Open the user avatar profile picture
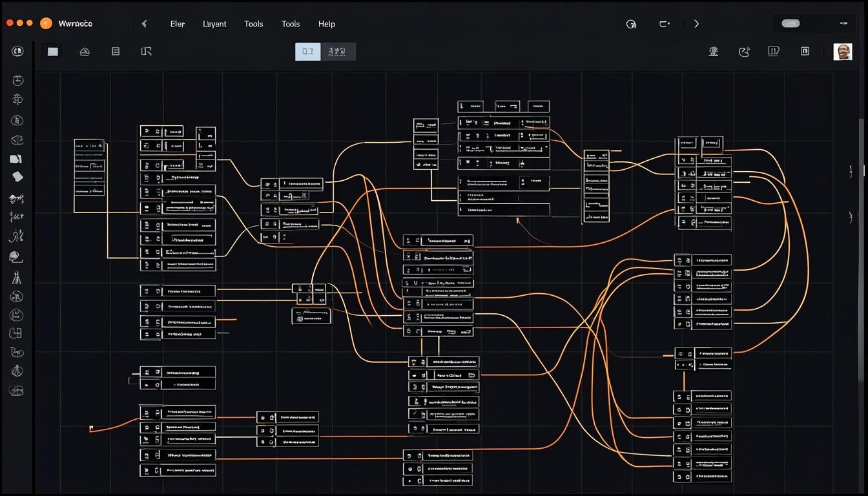868x496 pixels. tap(843, 52)
